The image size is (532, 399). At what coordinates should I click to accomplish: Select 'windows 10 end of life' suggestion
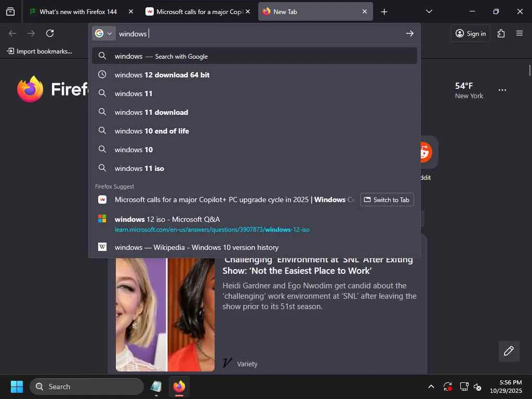[x=255, y=130]
